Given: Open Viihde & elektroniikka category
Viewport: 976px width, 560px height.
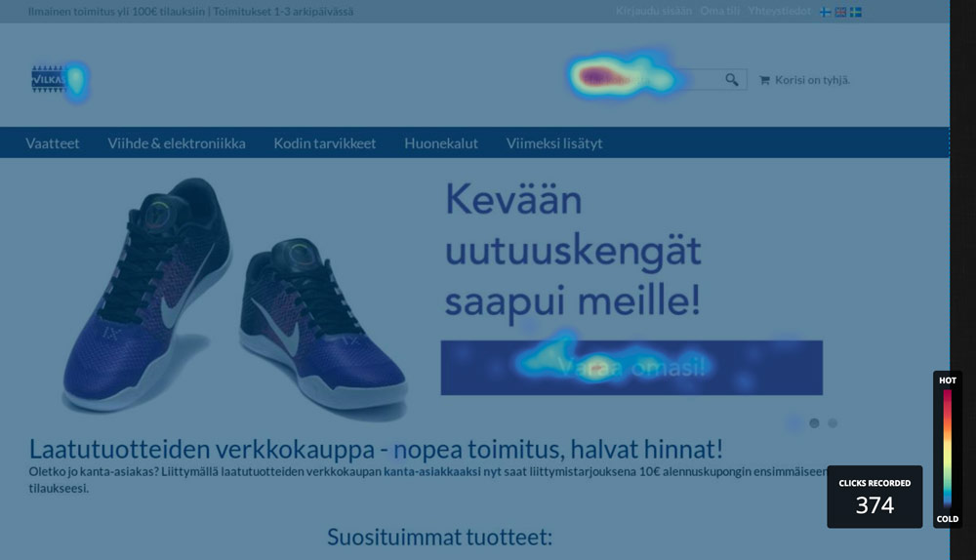Looking at the screenshot, I should (x=176, y=143).
